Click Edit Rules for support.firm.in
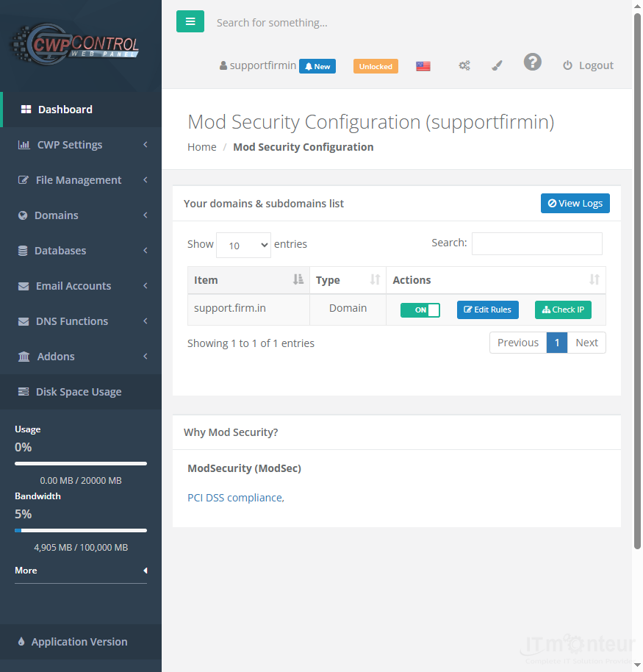 [x=487, y=310]
